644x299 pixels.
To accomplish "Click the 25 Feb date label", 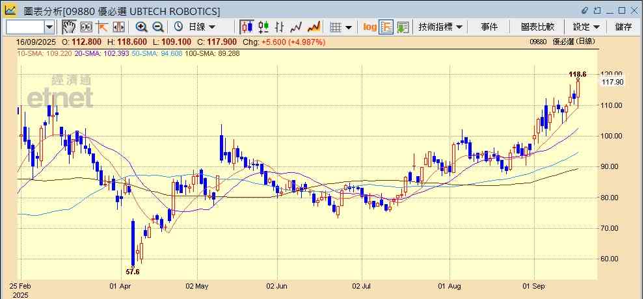I will click(21, 286).
